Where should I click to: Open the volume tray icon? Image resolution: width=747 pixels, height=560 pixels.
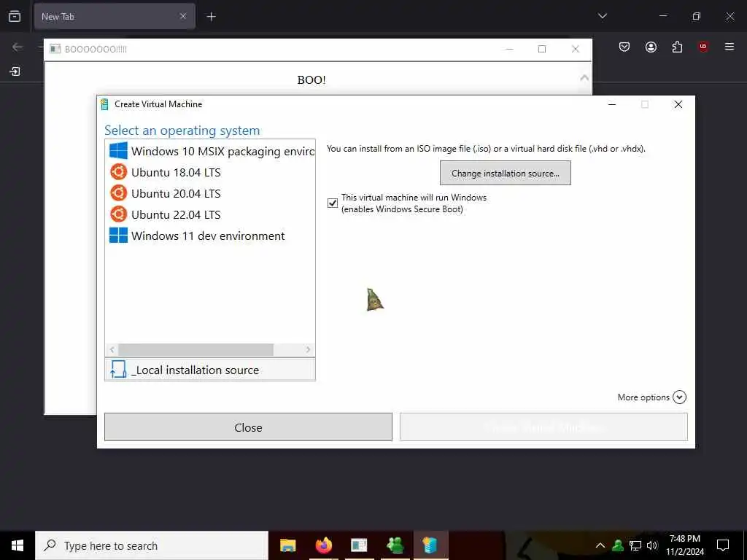tap(651, 545)
